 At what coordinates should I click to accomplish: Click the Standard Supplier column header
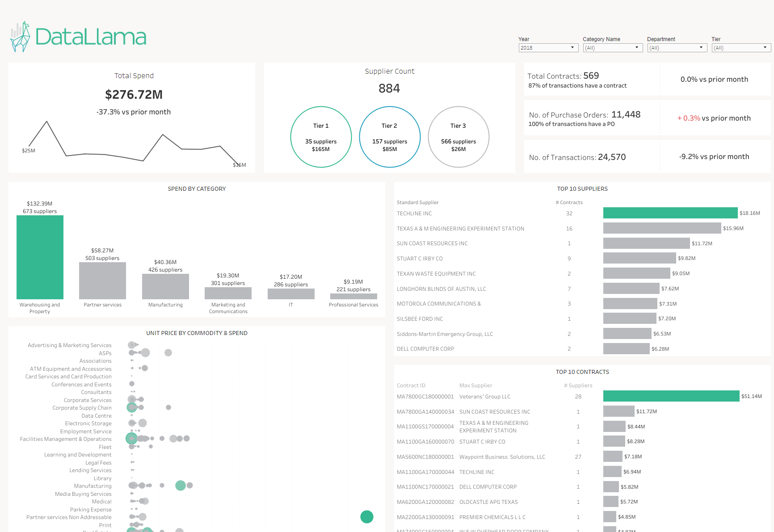(x=417, y=202)
